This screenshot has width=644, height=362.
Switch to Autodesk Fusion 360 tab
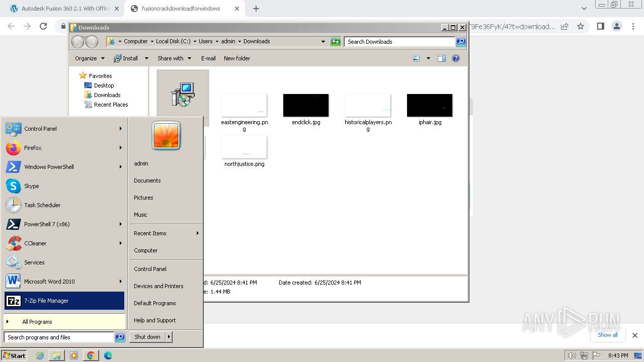pyautogui.click(x=64, y=9)
